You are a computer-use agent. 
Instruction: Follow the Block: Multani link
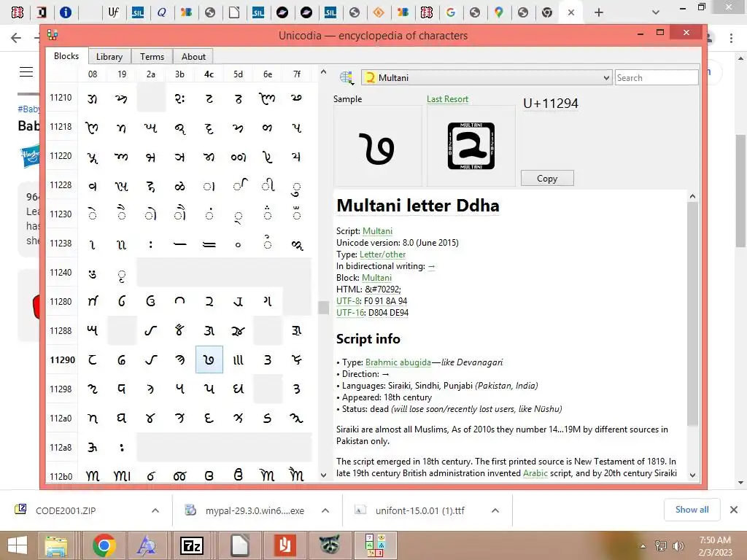(376, 278)
